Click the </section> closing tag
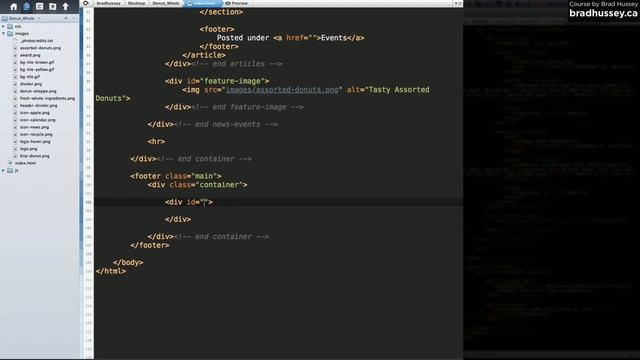 point(222,12)
